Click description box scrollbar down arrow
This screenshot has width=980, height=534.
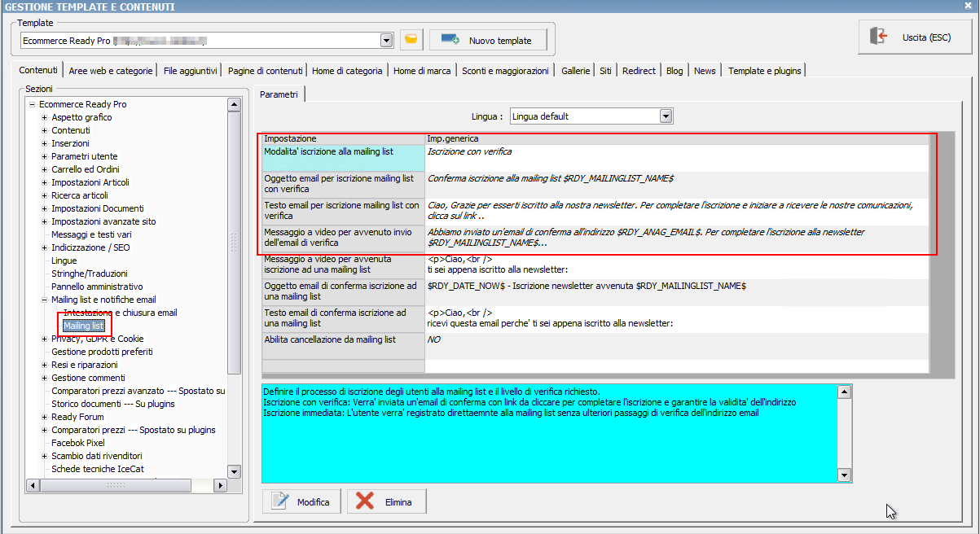tap(845, 475)
